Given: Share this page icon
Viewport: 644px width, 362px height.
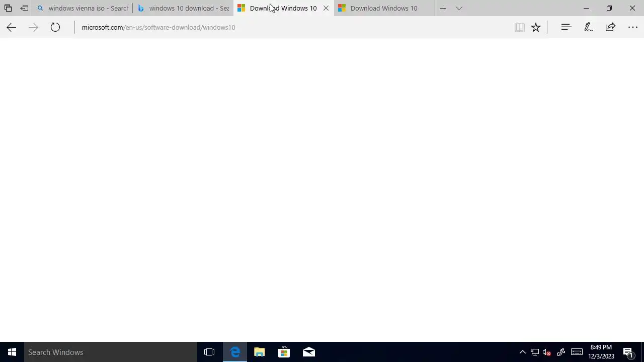Looking at the screenshot, I should [610, 27].
